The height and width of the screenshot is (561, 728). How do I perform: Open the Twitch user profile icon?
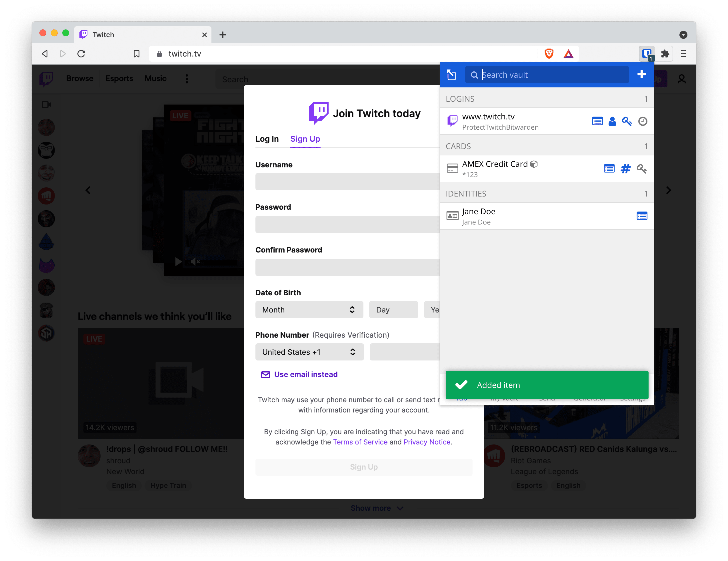point(681,79)
